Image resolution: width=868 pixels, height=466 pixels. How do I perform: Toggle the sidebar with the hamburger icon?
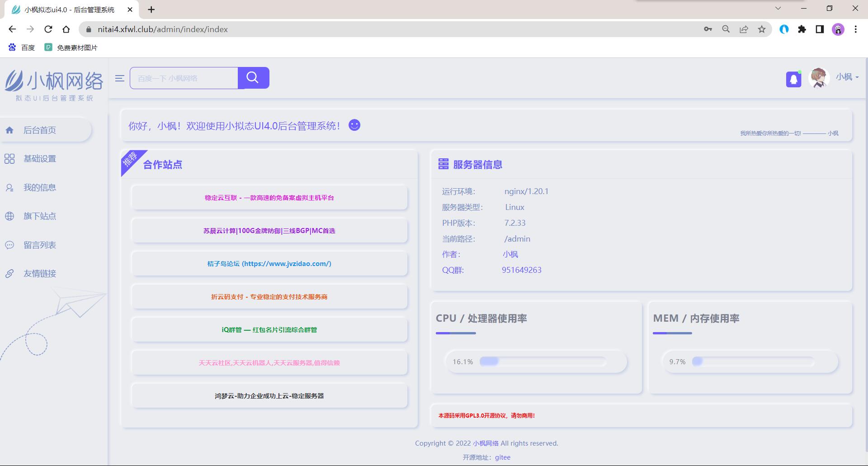click(x=119, y=78)
